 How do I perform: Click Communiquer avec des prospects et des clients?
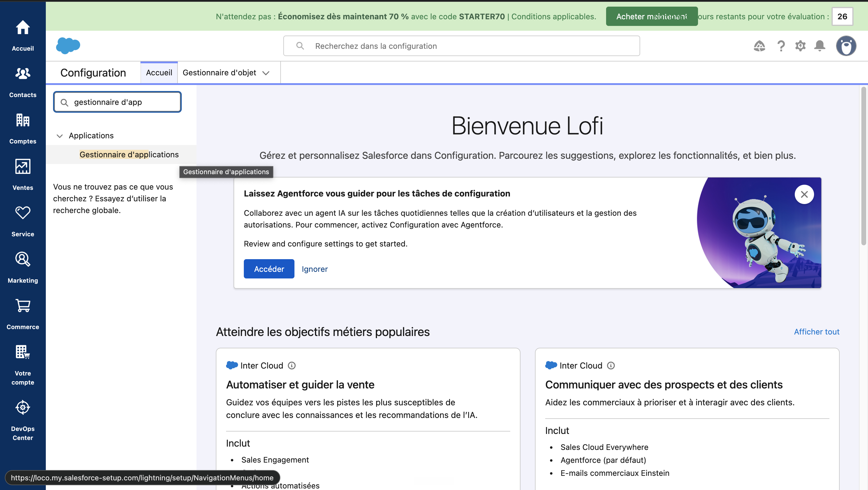(664, 385)
